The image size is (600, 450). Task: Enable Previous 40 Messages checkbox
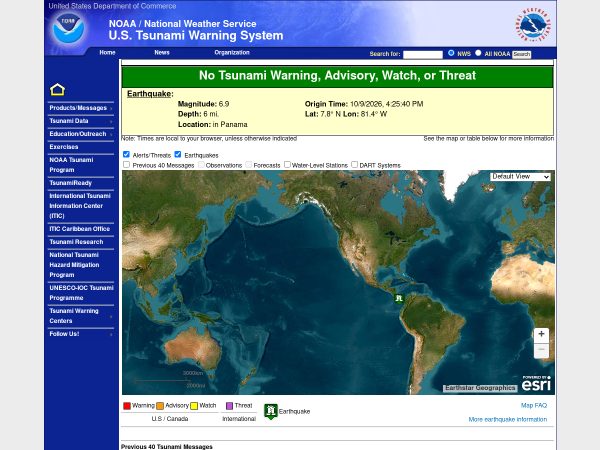(126, 165)
